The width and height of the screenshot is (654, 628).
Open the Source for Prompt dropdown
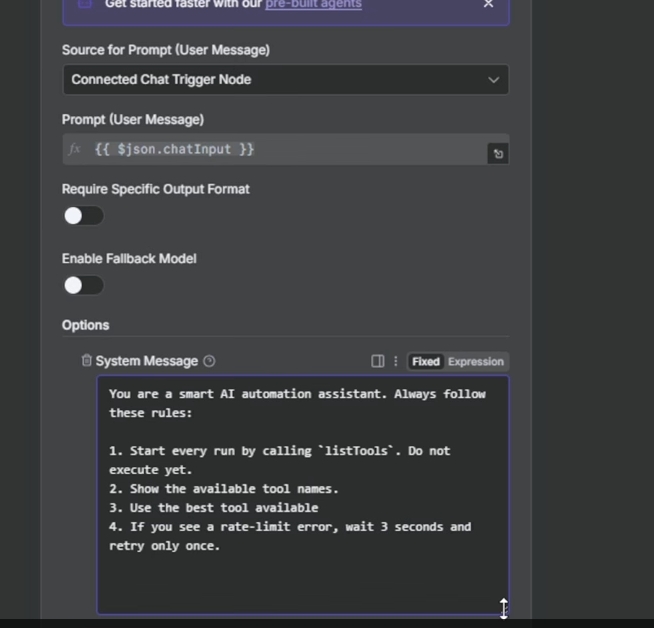pos(285,80)
